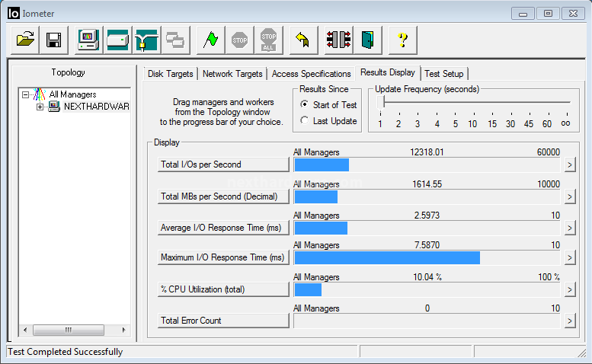
Task: Click the 1614.55 MBs value
Action: point(427,184)
